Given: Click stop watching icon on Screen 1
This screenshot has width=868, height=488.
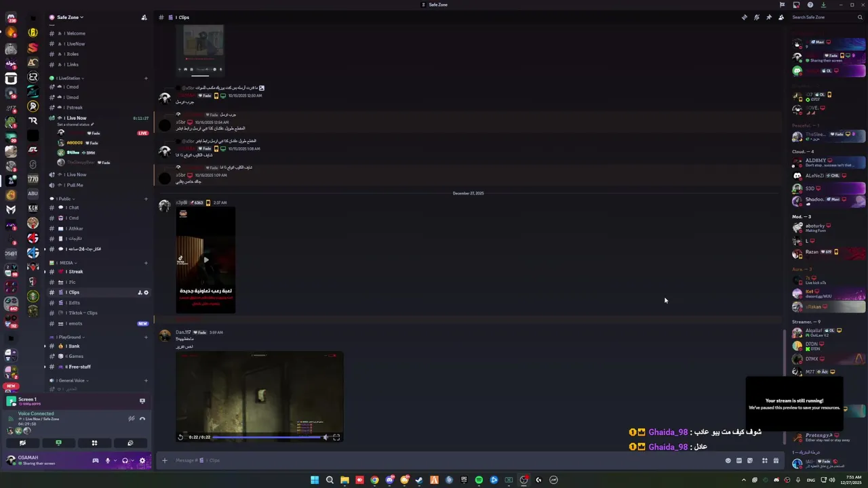Looking at the screenshot, I should pyautogui.click(x=142, y=401).
